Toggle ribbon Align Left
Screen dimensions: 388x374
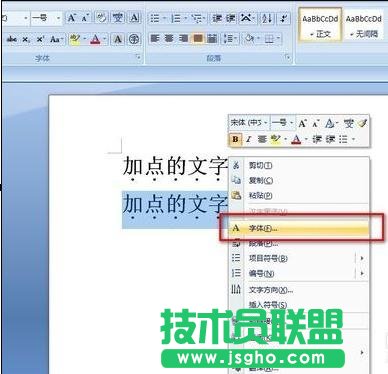(x=155, y=39)
